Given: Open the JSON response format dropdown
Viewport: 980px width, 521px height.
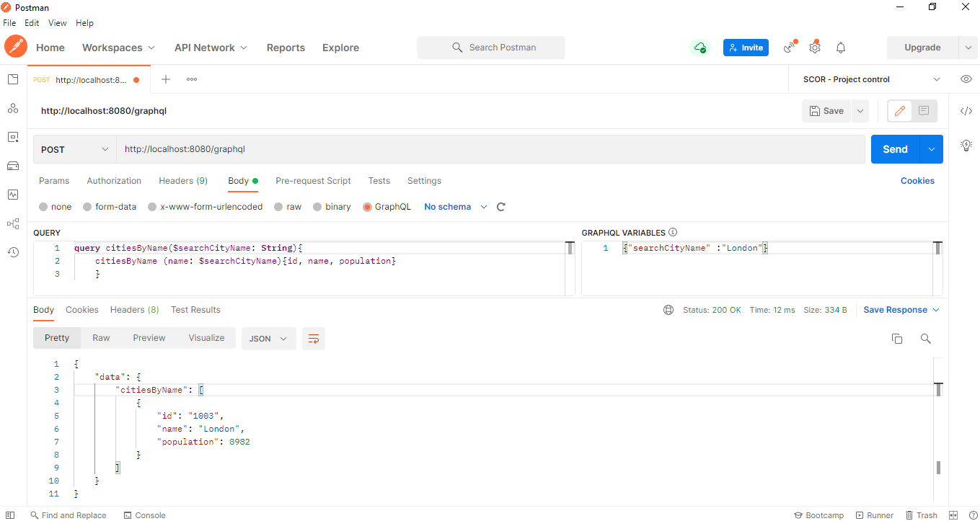Looking at the screenshot, I should click(268, 338).
